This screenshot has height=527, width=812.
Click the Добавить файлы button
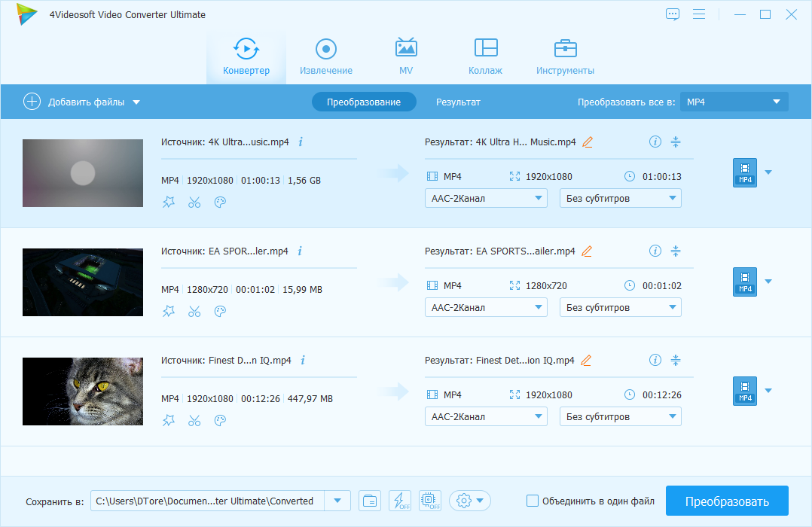pos(74,102)
